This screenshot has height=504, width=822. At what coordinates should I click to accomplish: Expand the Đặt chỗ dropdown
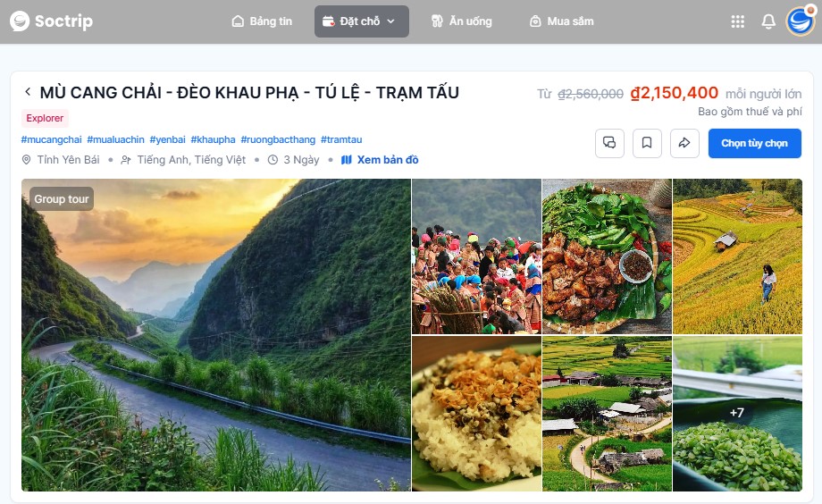(362, 21)
